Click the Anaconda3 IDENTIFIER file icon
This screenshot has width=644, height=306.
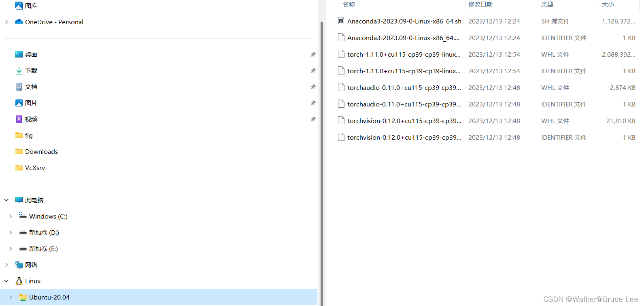click(341, 37)
